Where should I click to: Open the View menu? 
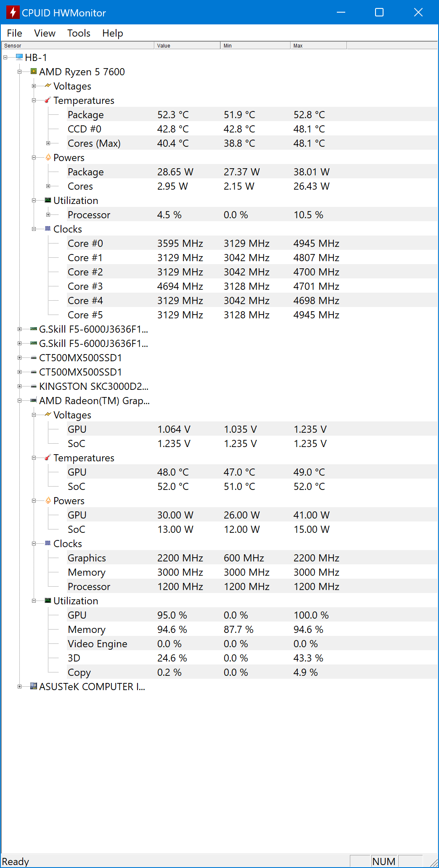45,33
